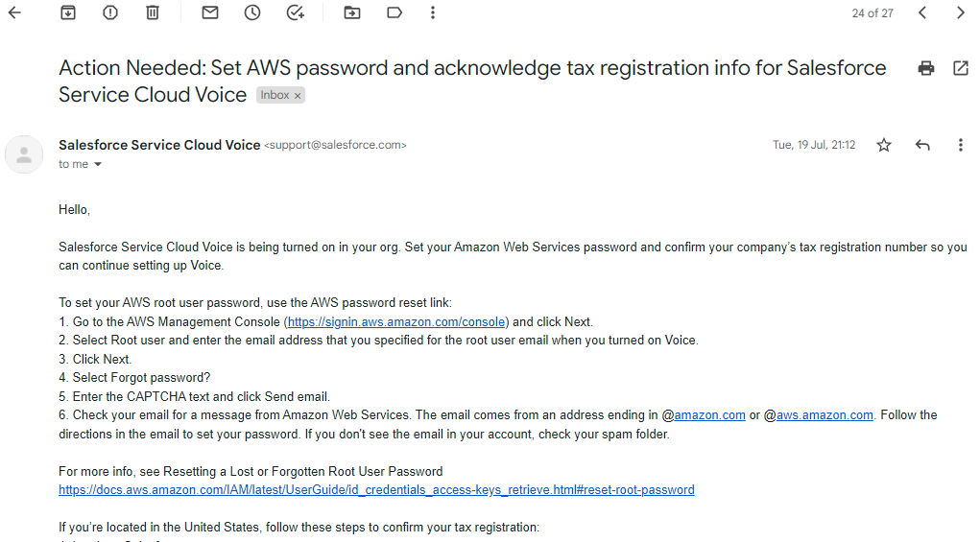This screenshot has width=980, height=542.
Task: Show the previous (newer) email
Action: click(922, 12)
